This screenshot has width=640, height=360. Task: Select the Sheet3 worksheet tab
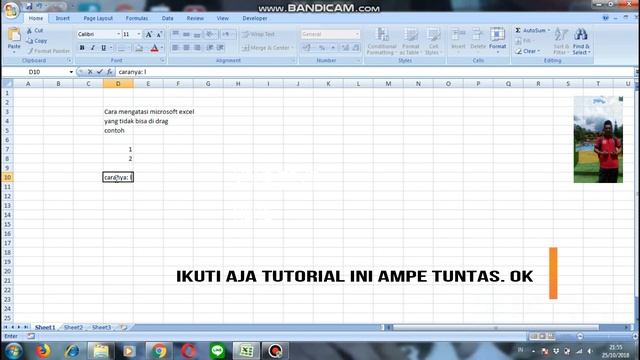pos(101,327)
